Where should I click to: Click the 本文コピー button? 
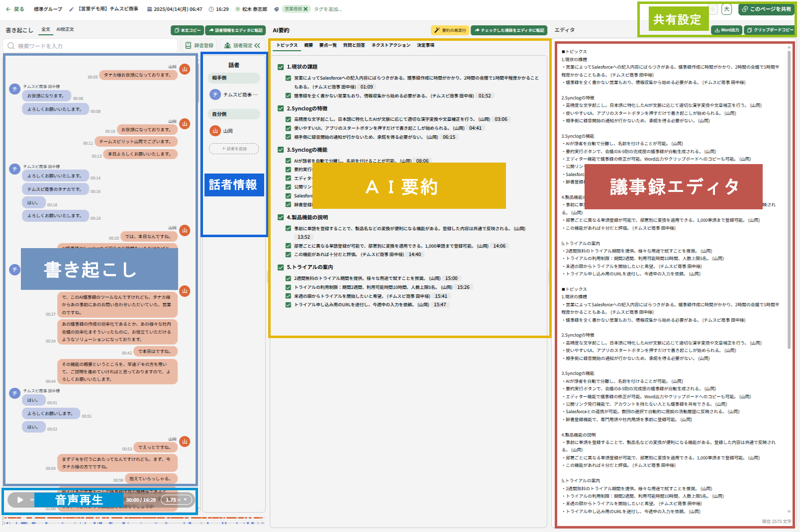pos(187,30)
